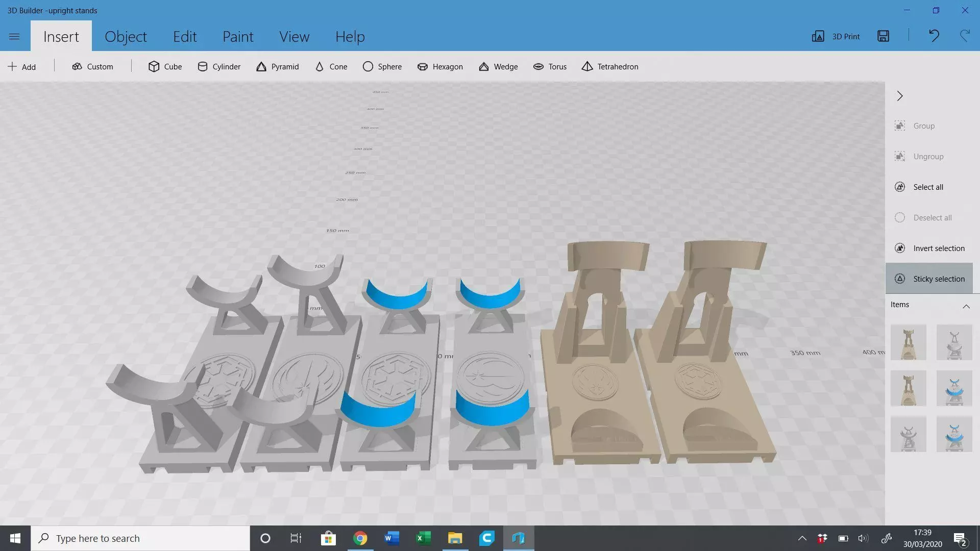Image resolution: width=980 pixels, height=551 pixels.
Task: Open Task View
Action: 296,538
